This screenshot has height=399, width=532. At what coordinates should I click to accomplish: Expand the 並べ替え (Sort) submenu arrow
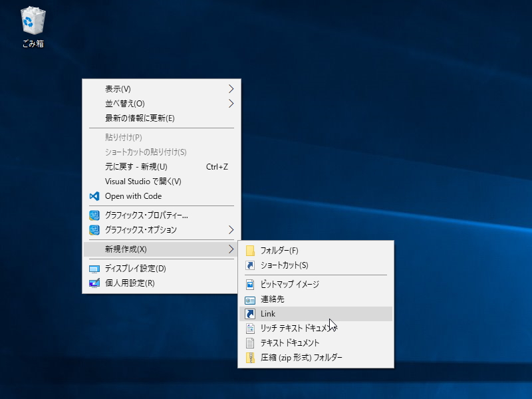click(x=232, y=103)
